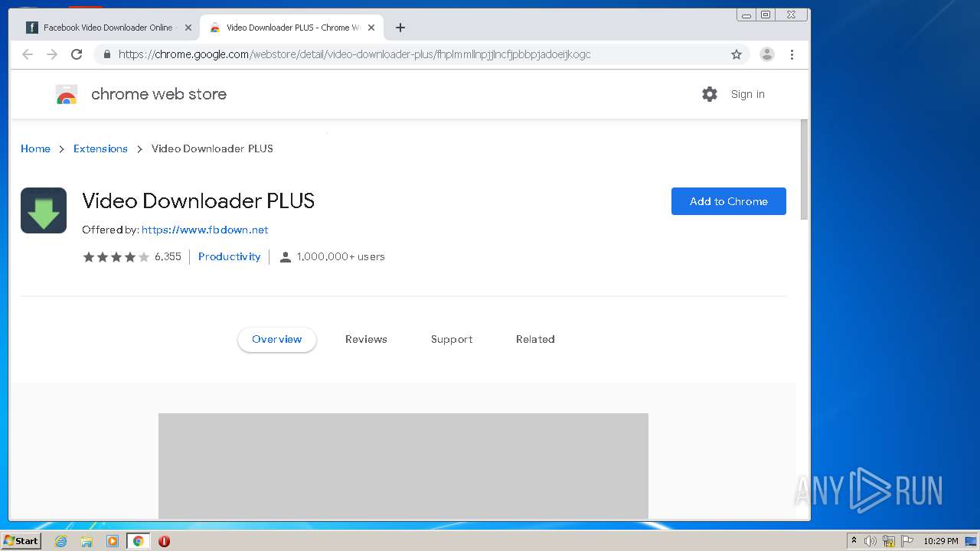
Task: Go to Extensions breadcrumb
Action: coord(100,148)
